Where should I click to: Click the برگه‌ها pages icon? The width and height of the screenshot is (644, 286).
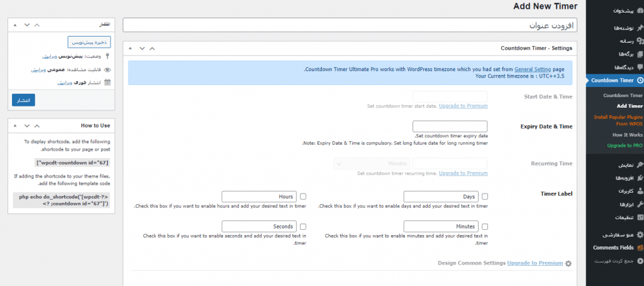click(x=640, y=54)
